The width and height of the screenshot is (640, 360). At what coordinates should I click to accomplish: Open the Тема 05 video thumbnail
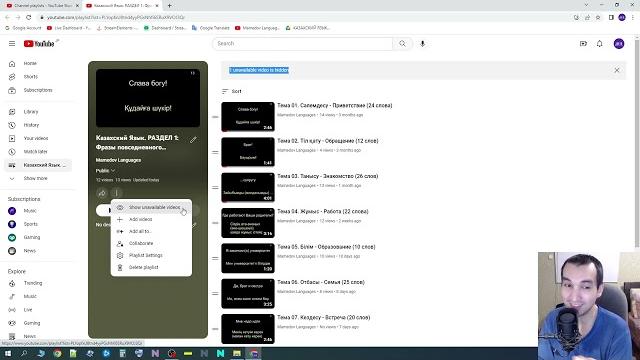[248, 258]
